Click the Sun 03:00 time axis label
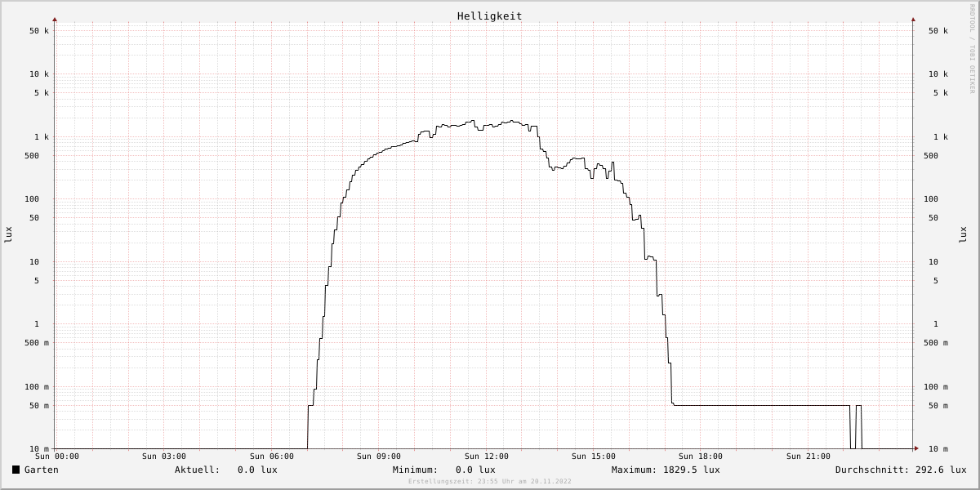 tap(164, 457)
